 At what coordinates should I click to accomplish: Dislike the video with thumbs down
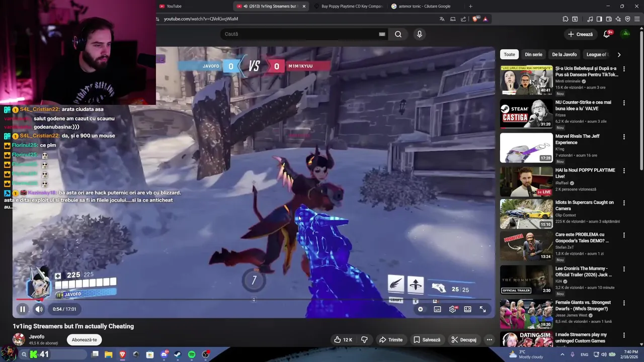pos(364,340)
